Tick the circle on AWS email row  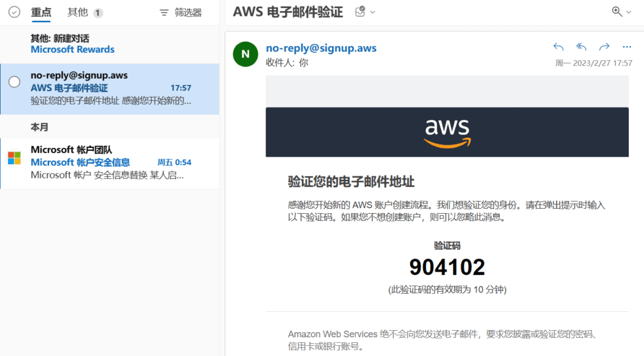[x=14, y=82]
